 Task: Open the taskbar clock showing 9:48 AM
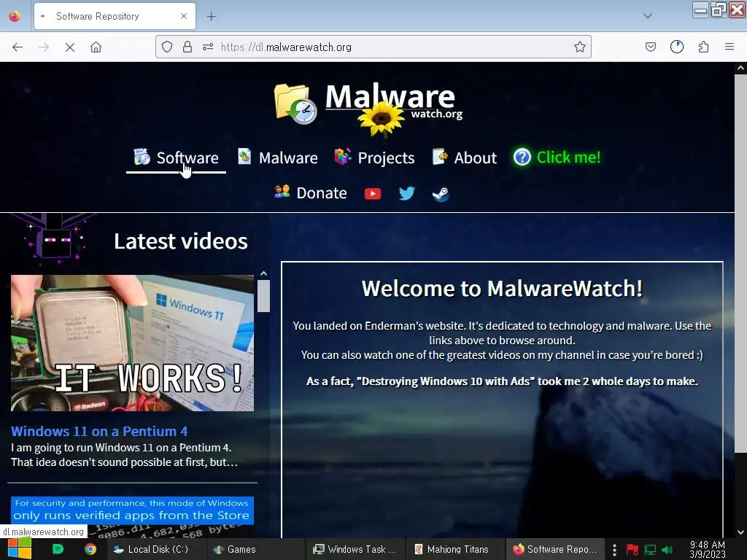(x=708, y=549)
